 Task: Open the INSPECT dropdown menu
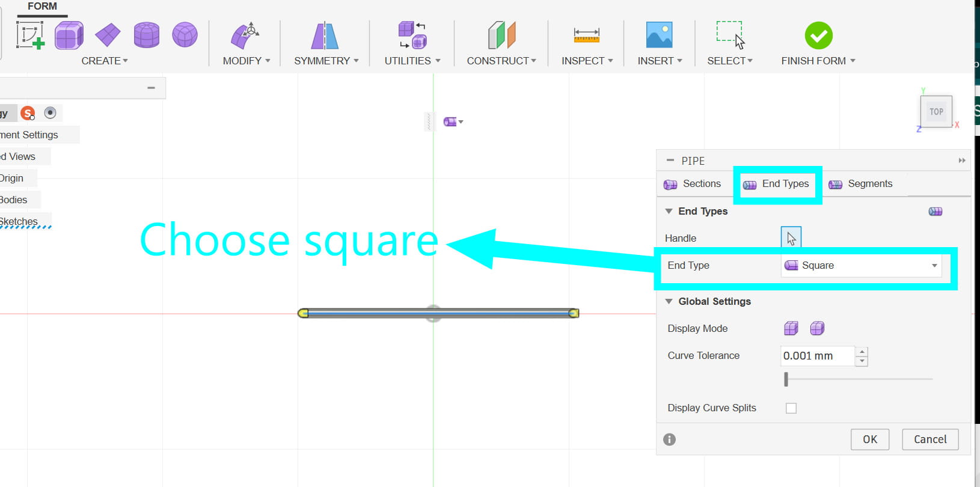coord(587,61)
